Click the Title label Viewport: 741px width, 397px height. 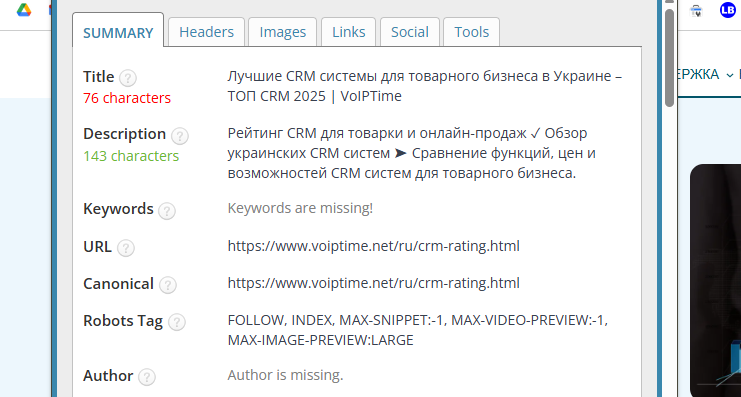[99, 77]
